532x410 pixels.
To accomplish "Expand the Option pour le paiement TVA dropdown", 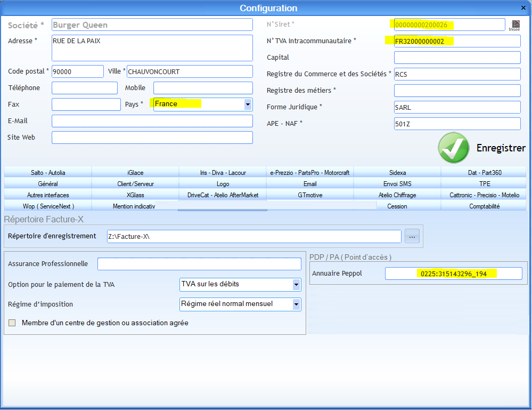I will click(x=296, y=285).
